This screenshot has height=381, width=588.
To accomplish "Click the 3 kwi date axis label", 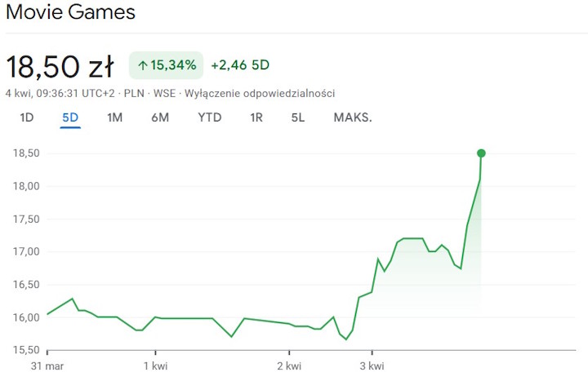I will 372,365.
